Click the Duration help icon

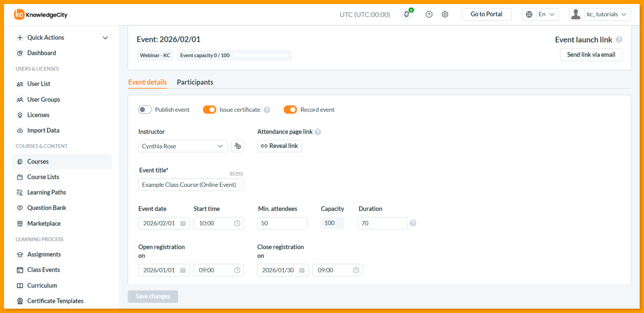click(413, 223)
